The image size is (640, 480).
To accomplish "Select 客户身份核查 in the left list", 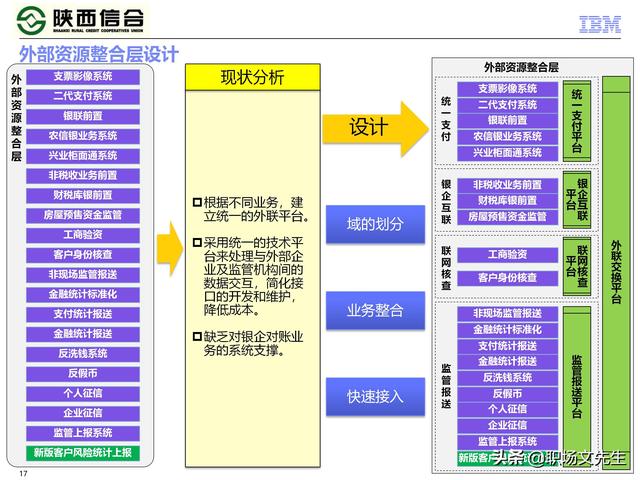I will click(83, 255).
